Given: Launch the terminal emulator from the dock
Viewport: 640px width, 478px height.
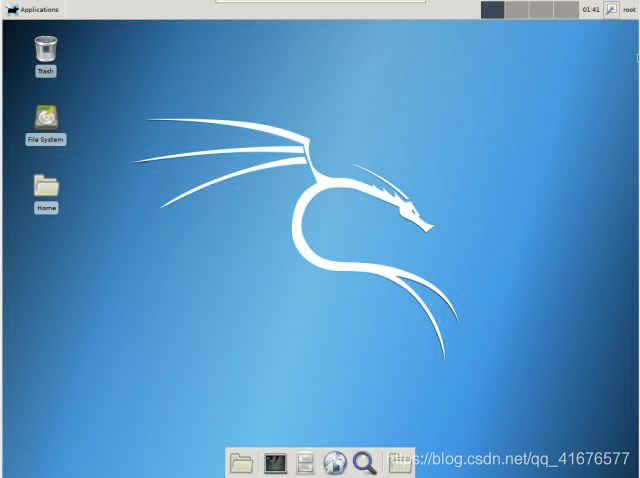Looking at the screenshot, I should pos(275,463).
